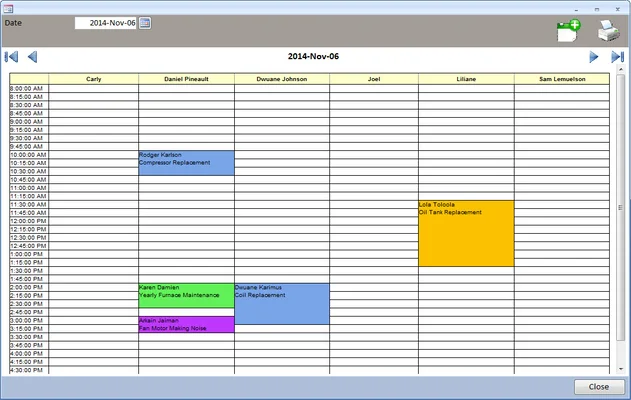Click the add new appointment icon
This screenshot has height=400, width=631.
[x=568, y=31]
